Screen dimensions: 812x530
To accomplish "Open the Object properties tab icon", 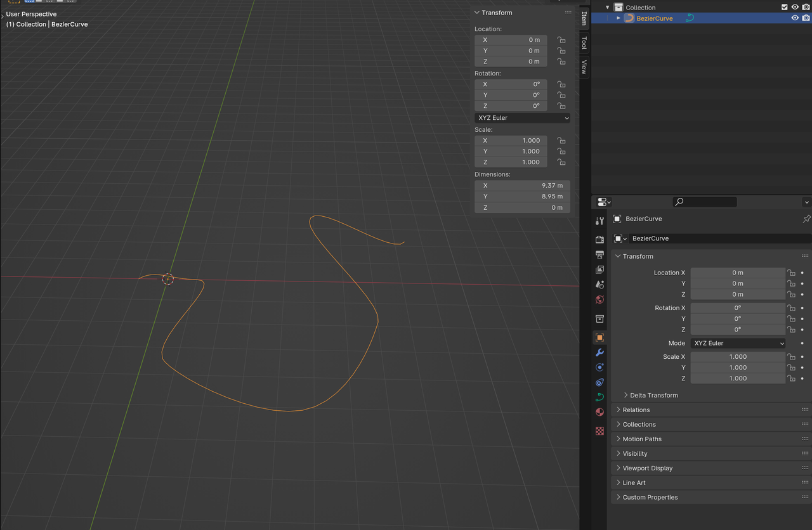I will click(x=599, y=337).
